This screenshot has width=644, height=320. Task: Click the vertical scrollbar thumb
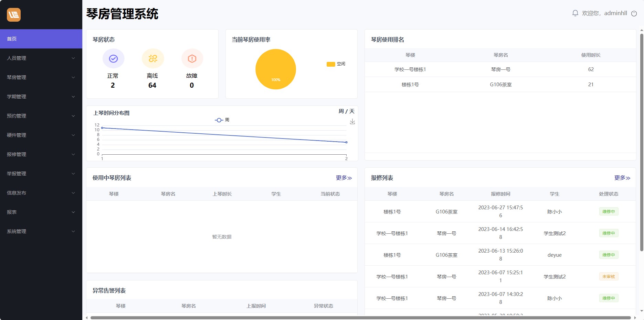pyautogui.click(x=642, y=142)
